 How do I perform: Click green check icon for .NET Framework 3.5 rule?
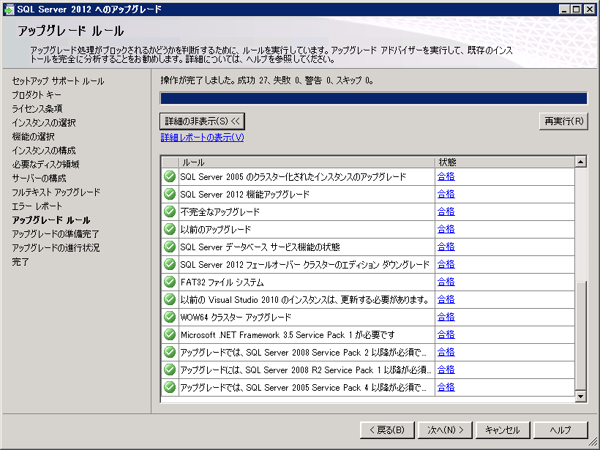click(170, 335)
